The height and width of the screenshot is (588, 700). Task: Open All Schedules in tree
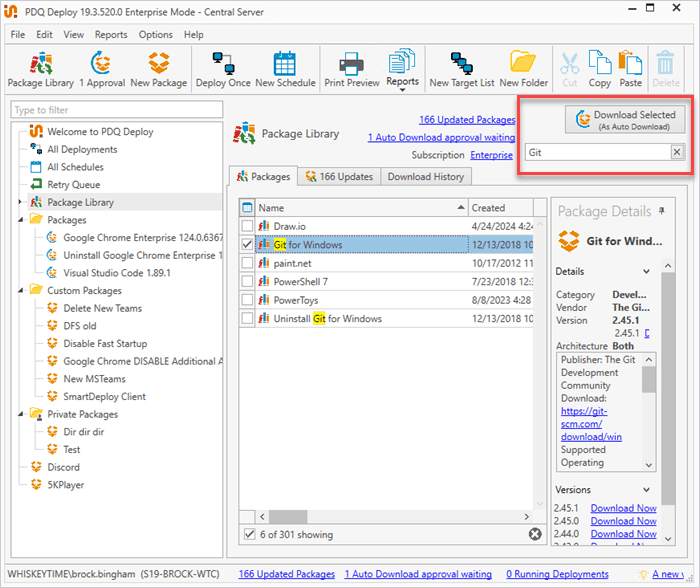point(75,167)
